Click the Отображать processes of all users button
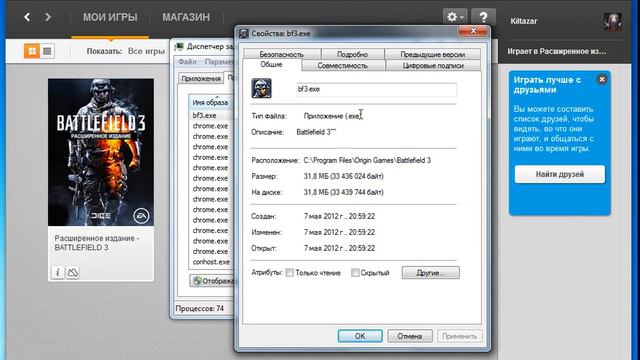The width and height of the screenshot is (640, 360). click(212, 281)
